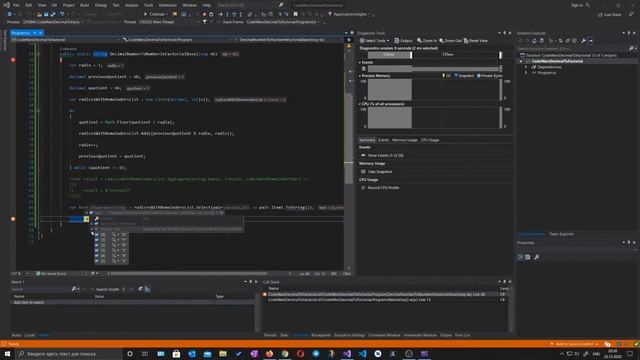The image size is (640, 360).
Task: Click the Save All toolbar icon
Action: (x=53, y=14)
